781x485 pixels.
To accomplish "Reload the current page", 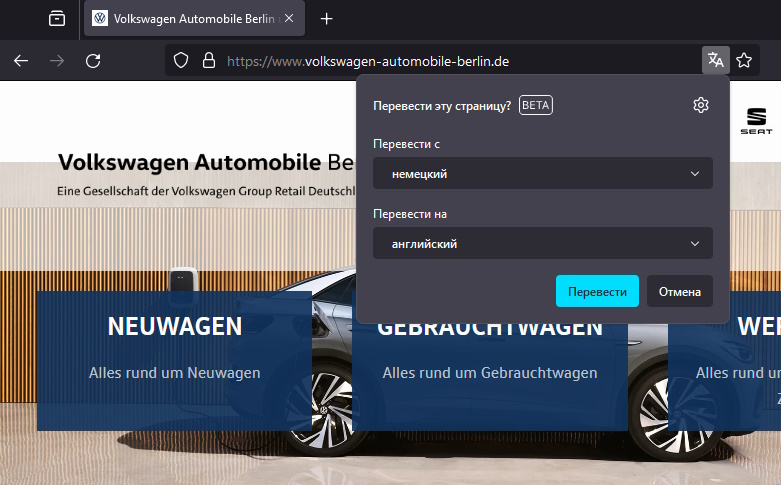I will (93, 61).
